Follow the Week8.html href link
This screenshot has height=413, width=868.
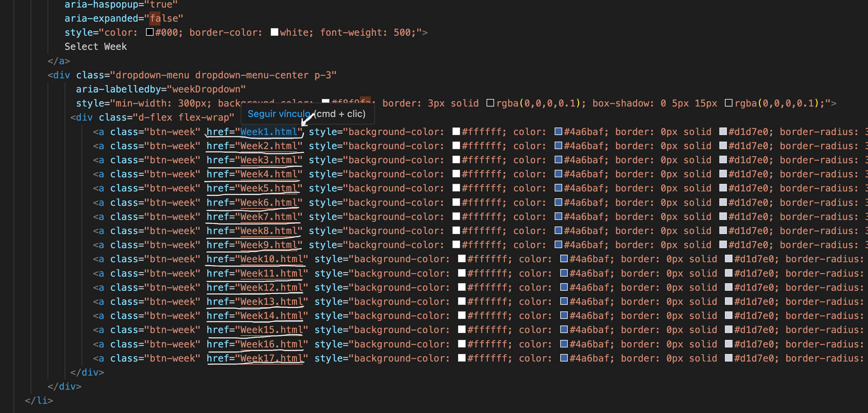pyautogui.click(x=269, y=231)
